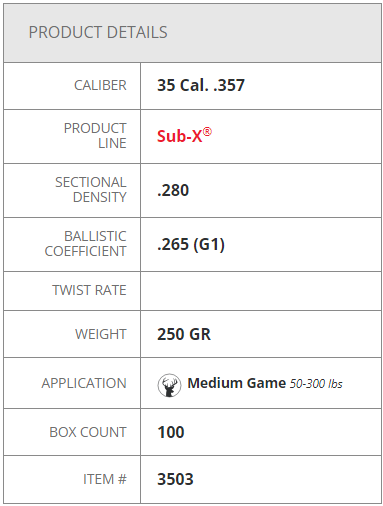Select the BALLISTIC COEFFICIENT label
Image resolution: width=383 pixels, height=506 pixels.
(86, 244)
